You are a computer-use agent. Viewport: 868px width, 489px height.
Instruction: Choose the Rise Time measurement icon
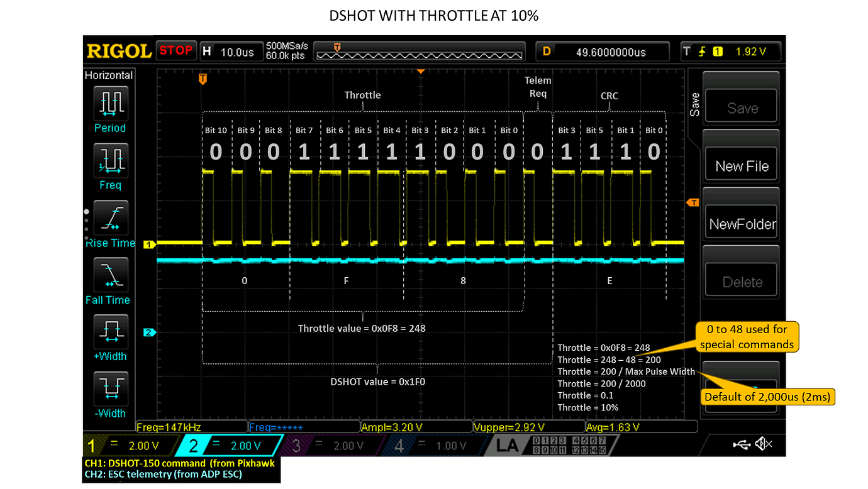point(110,217)
